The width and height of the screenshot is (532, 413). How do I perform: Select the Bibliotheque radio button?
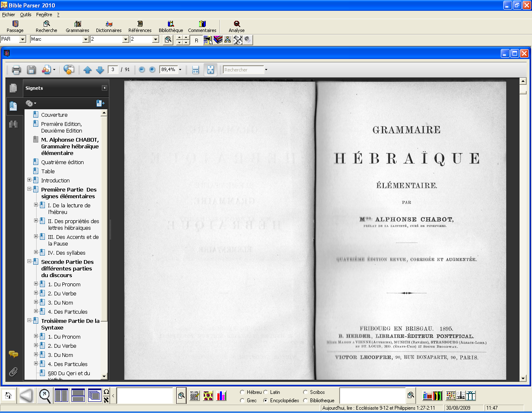305,401
